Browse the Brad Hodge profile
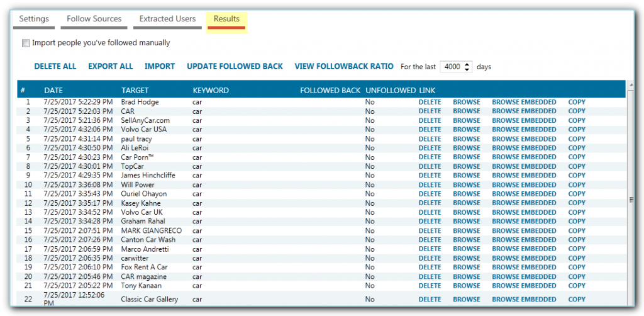This screenshot has width=644, height=316. pyautogui.click(x=467, y=102)
